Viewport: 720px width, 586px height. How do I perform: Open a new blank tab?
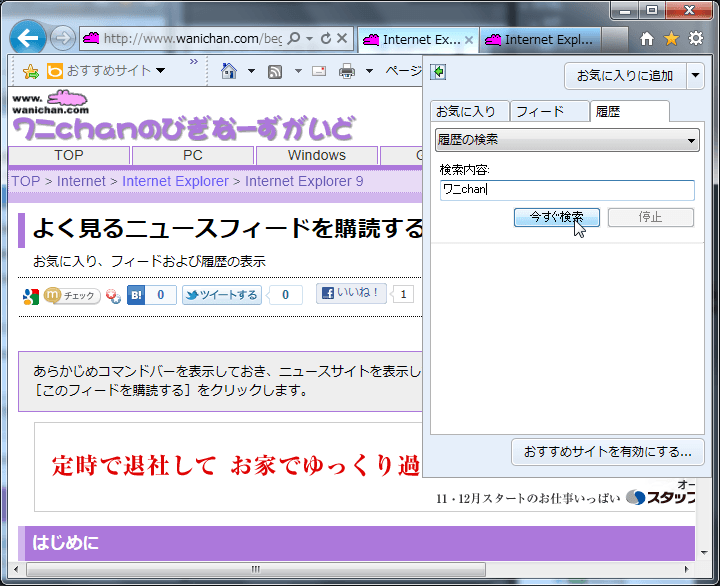point(615,40)
